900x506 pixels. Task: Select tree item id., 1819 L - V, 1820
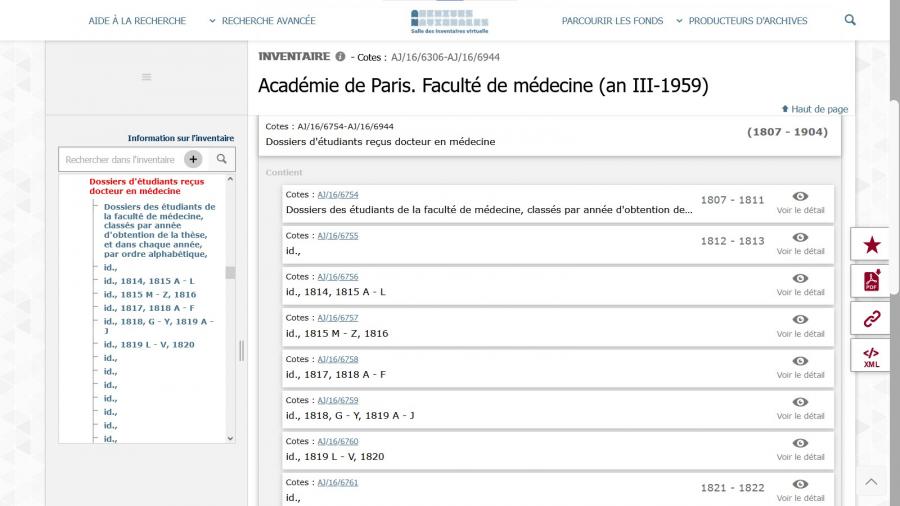click(149, 345)
